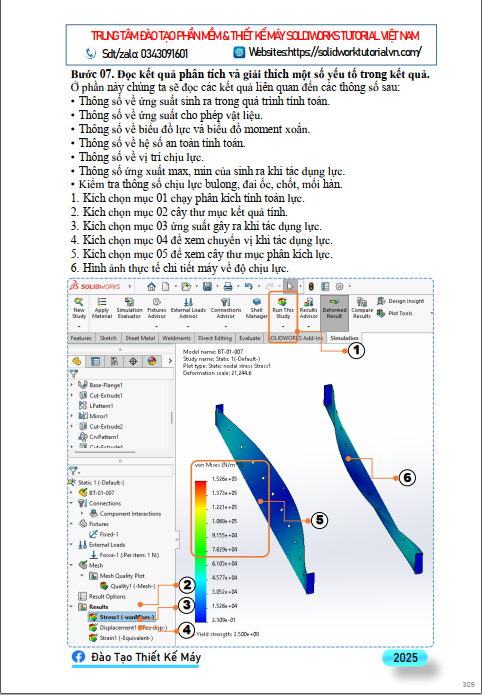This screenshot has width=482, height=695.
Task: Show more manager tabs via arrow
Action: (x=170, y=361)
